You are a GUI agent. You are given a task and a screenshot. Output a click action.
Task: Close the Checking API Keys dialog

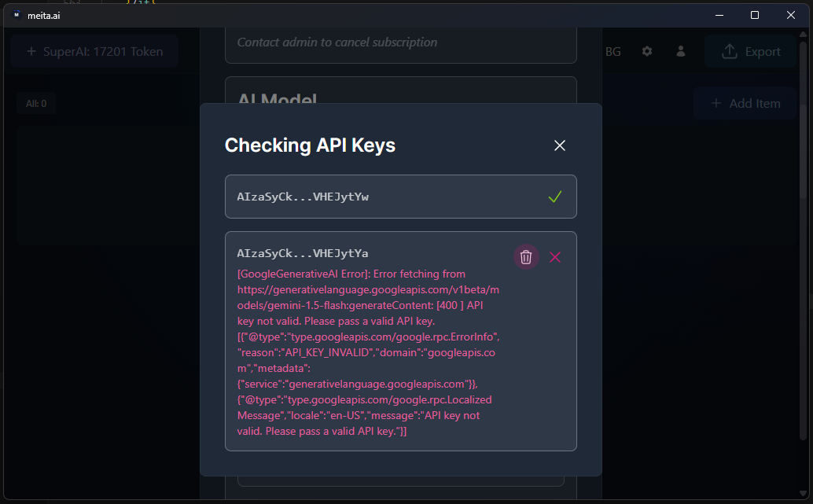[560, 145]
